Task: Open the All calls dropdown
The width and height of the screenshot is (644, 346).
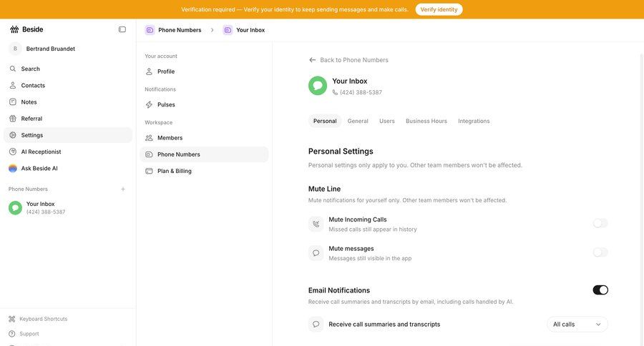Action: [x=577, y=325]
